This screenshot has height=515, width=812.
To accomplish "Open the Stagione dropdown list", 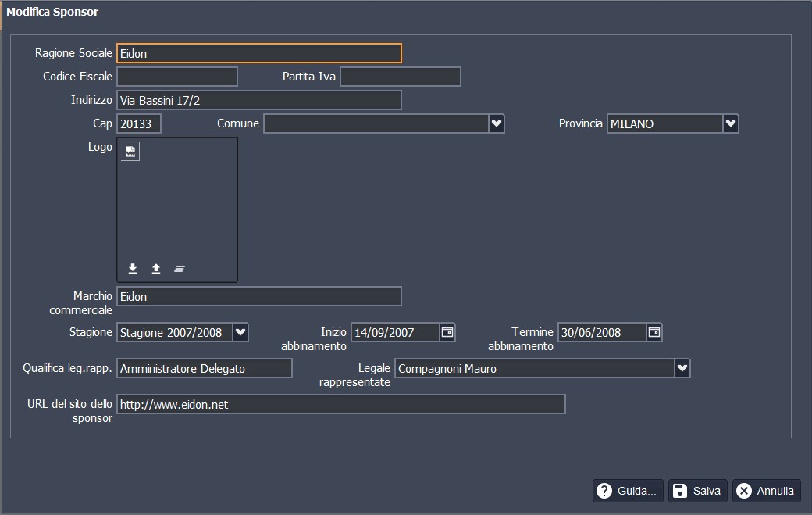I will 240,332.
